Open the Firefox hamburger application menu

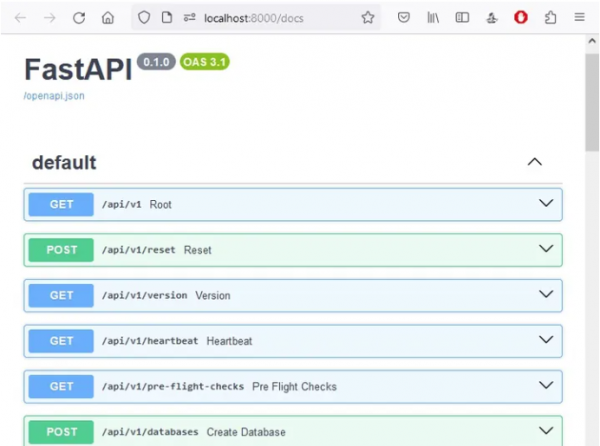point(579,18)
